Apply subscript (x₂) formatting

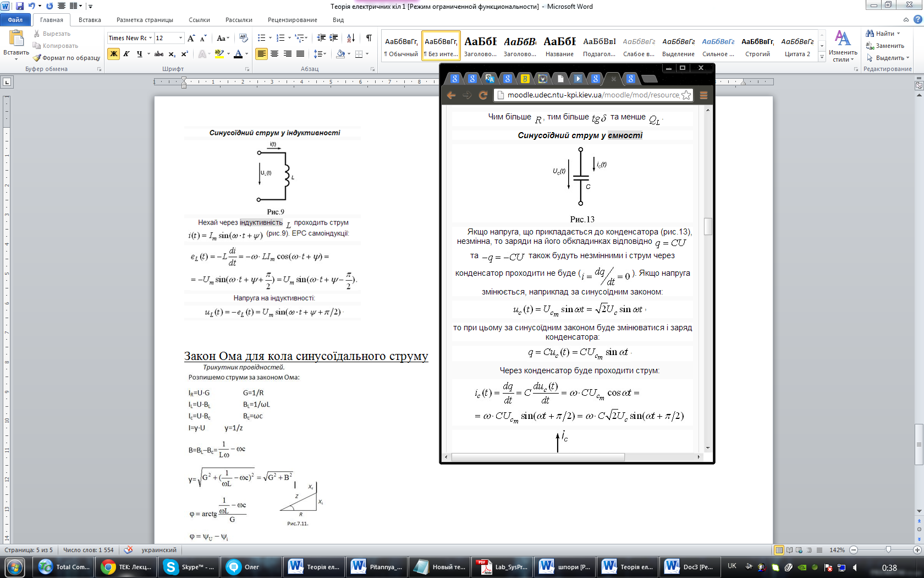172,54
